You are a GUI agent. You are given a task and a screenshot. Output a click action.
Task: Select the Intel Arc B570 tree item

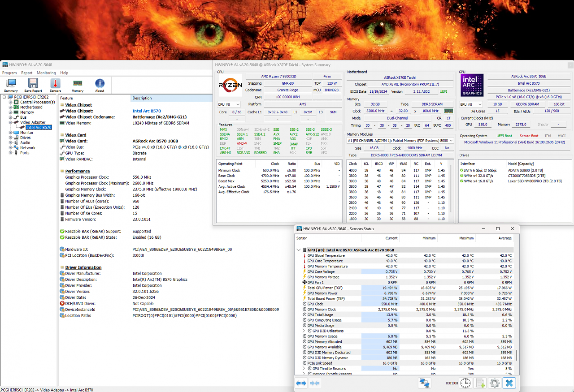39,128
